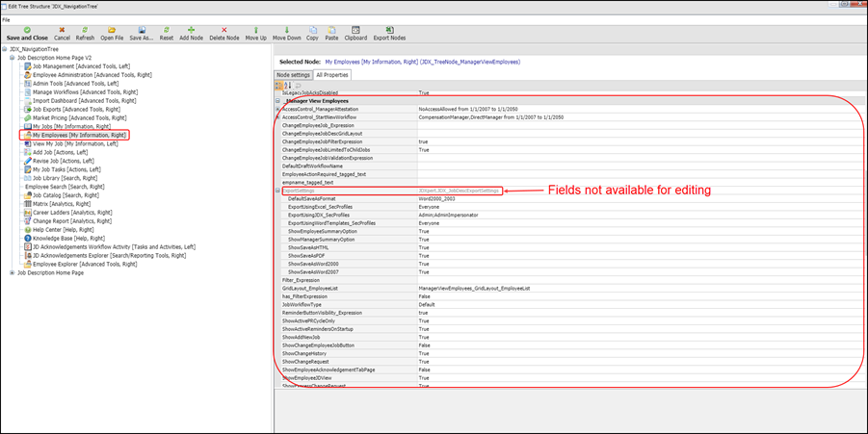The width and height of the screenshot is (868, 434).
Task: Click the Delete Node red X icon
Action: (224, 31)
